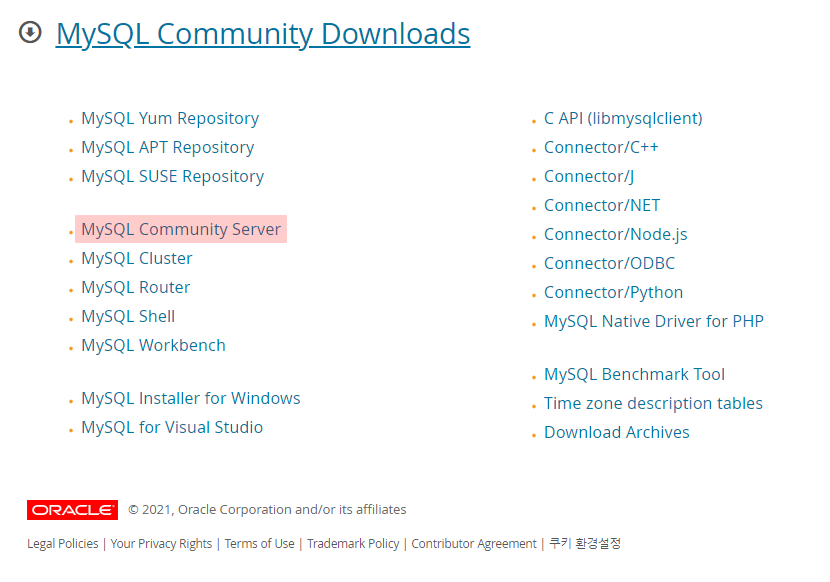Open Connector/Node.js page
830x582 pixels.
616,235
